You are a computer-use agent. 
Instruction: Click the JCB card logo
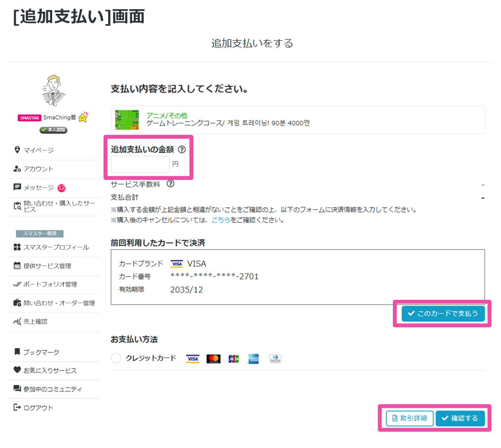tap(234, 359)
